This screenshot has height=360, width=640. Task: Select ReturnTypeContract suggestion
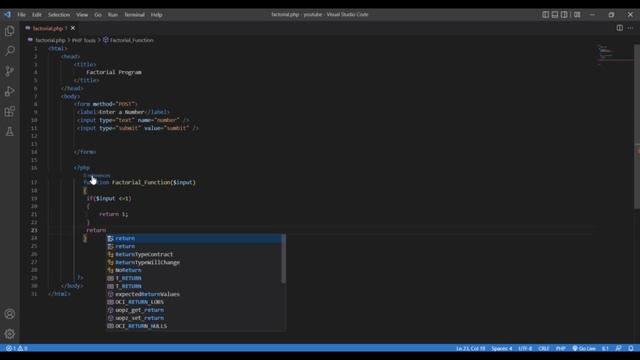pyautogui.click(x=194, y=254)
